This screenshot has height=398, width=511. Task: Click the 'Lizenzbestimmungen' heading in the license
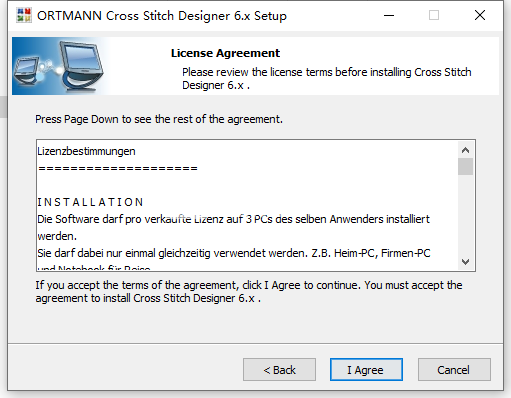point(86,151)
